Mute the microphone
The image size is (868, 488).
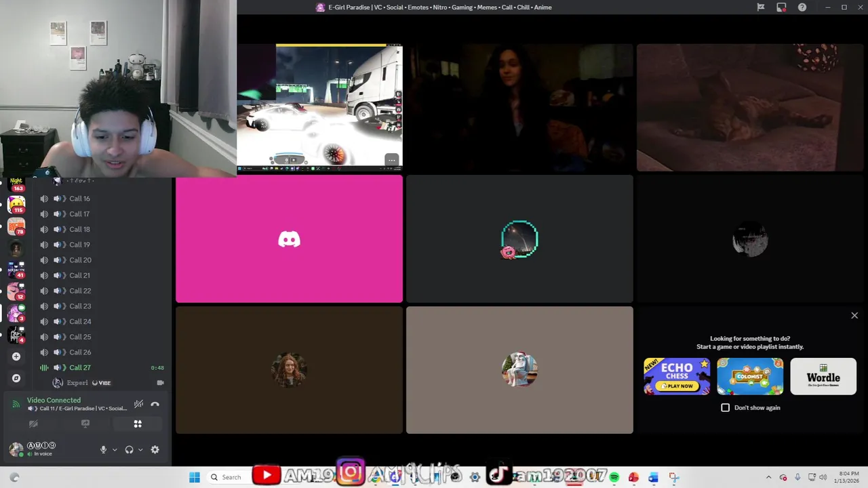click(x=103, y=449)
